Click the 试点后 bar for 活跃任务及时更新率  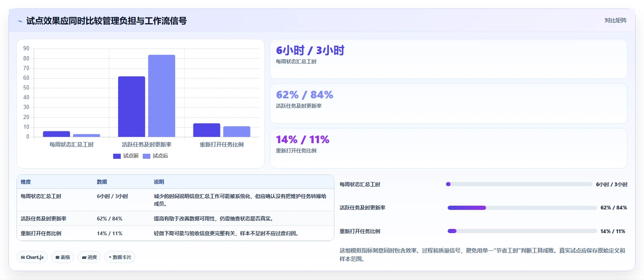pyautogui.click(x=161, y=96)
